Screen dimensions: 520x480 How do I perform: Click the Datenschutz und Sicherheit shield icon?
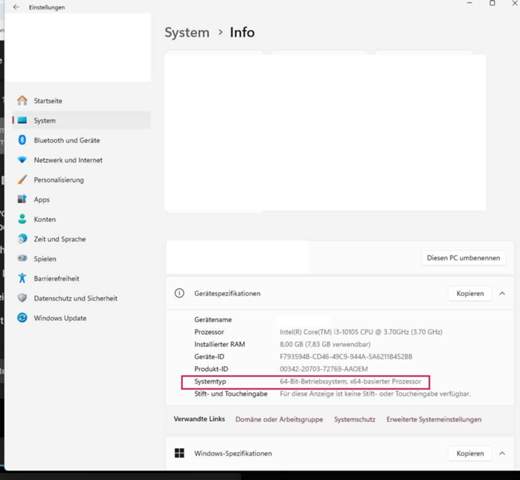click(x=22, y=298)
